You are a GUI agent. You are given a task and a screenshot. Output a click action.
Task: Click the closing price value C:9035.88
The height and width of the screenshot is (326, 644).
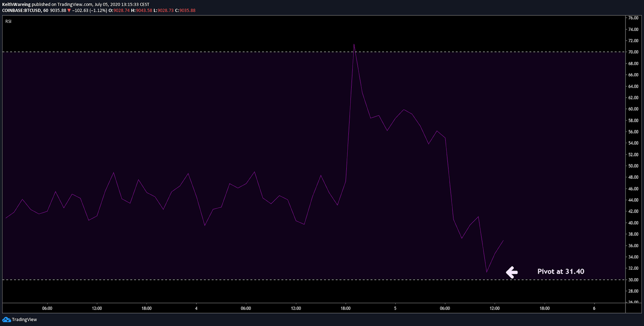pos(185,10)
